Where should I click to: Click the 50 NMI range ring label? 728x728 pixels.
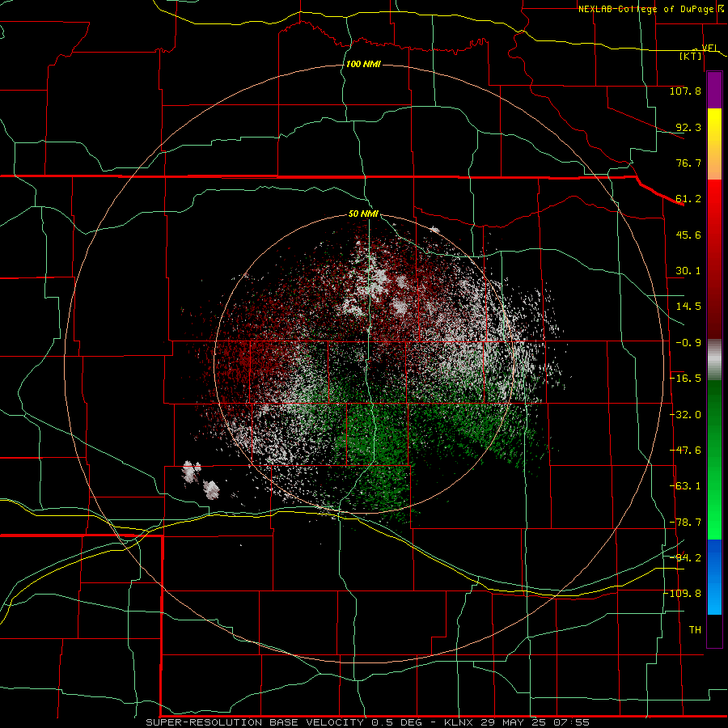click(x=363, y=214)
